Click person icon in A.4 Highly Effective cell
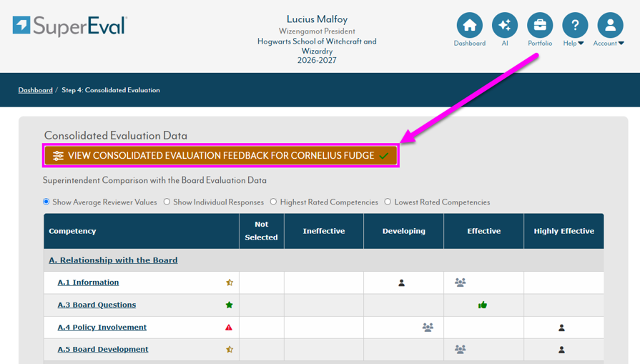Screen dimensions: 640x364 pos(561,328)
